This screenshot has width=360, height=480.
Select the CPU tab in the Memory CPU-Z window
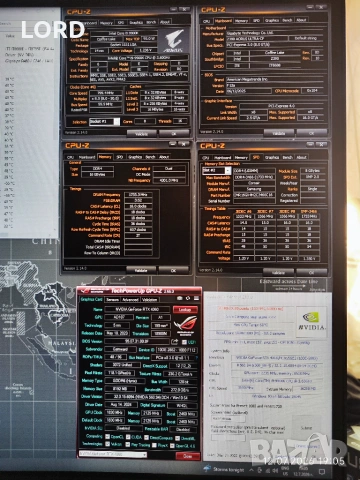[70, 157]
